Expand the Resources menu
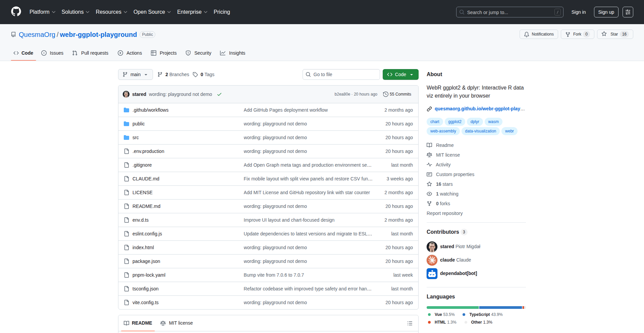644x333 pixels. point(111,12)
